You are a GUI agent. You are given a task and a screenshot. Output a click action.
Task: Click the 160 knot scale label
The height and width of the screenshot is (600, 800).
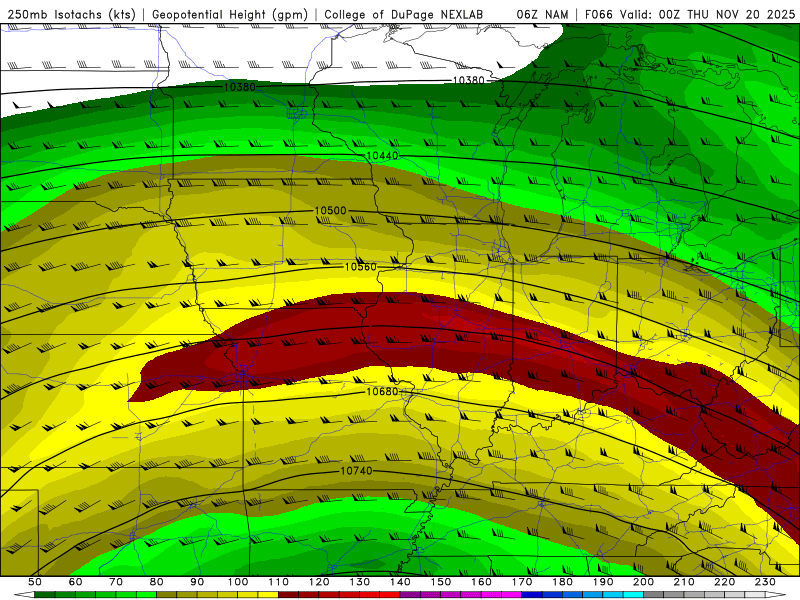click(x=481, y=582)
